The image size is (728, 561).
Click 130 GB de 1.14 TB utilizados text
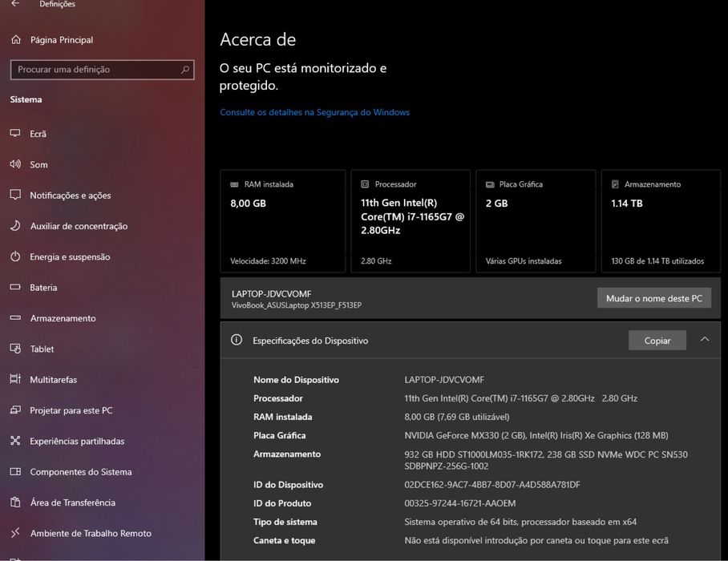click(657, 260)
